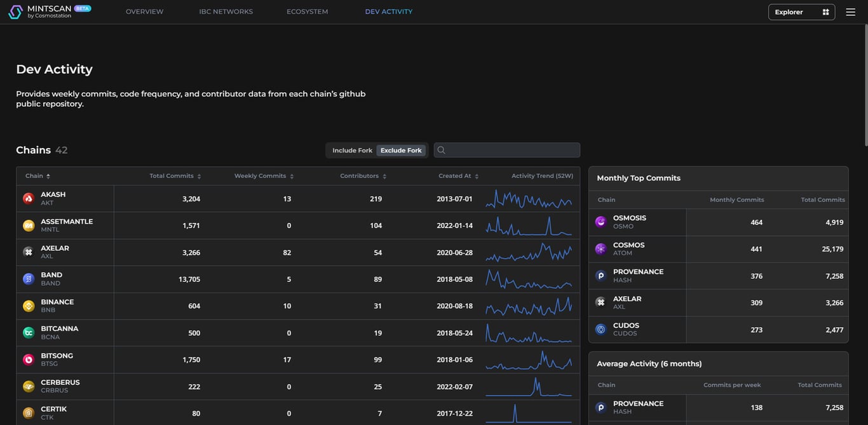The image size is (868, 425).
Task: Open the BAND chain name link
Action: pos(51,275)
